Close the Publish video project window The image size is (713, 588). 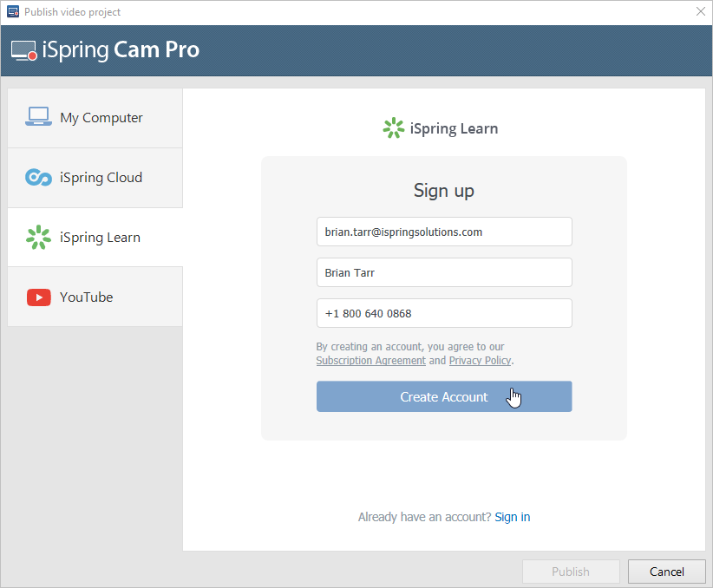(700, 12)
